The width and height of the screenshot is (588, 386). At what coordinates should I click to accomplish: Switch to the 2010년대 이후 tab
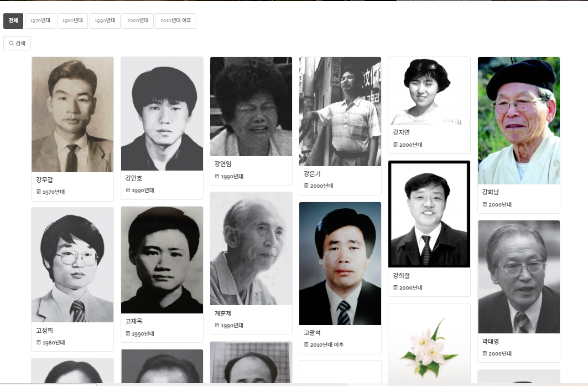[x=175, y=20]
